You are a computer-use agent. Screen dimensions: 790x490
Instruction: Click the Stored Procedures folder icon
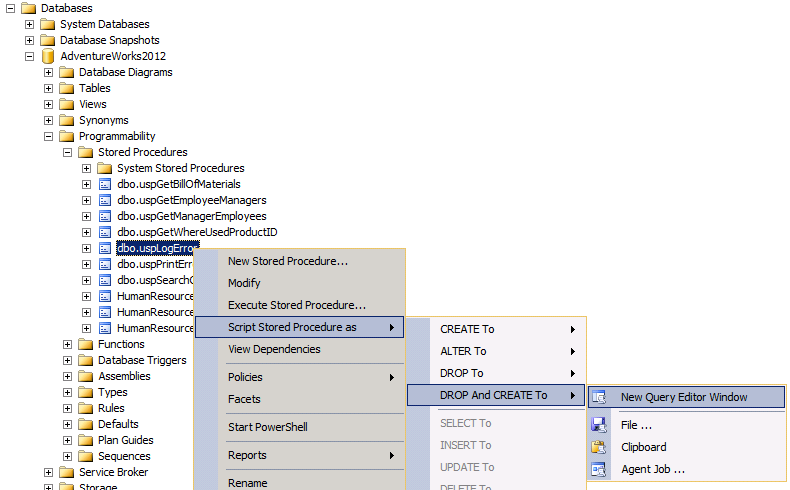(86, 152)
